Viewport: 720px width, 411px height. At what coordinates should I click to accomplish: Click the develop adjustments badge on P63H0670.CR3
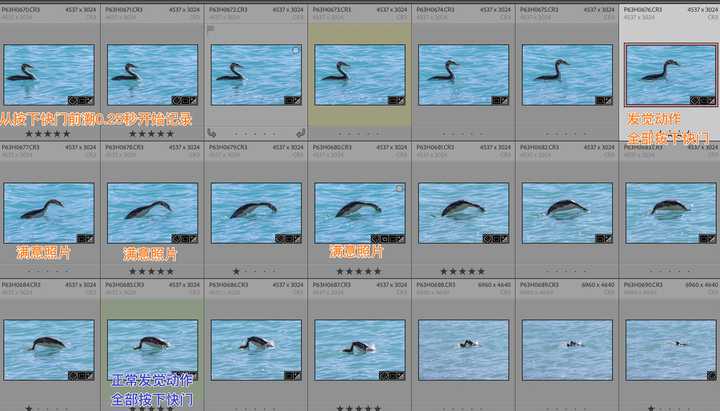(x=89, y=100)
